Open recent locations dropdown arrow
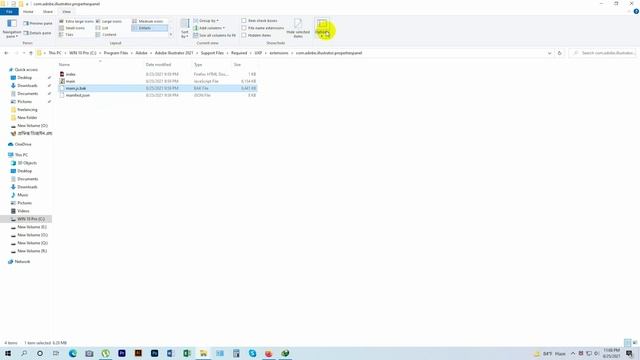The image size is (640, 360). [24, 53]
